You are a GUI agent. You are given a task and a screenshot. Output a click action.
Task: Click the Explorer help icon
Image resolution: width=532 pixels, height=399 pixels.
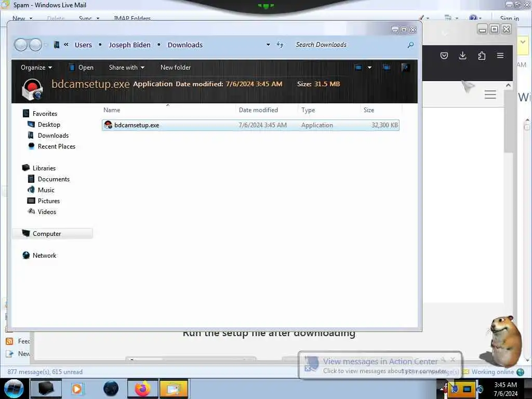pyautogui.click(x=405, y=67)
